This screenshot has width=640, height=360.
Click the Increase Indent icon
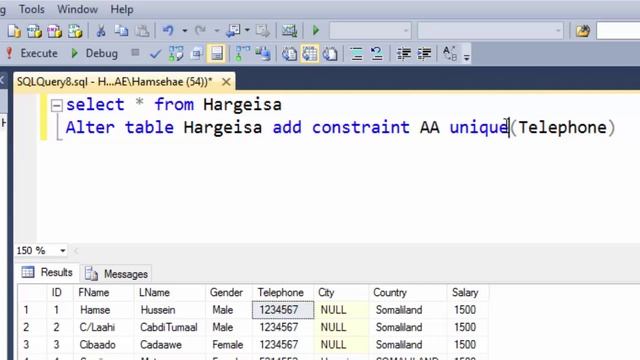pyautogui.click(x=424, y=53)
